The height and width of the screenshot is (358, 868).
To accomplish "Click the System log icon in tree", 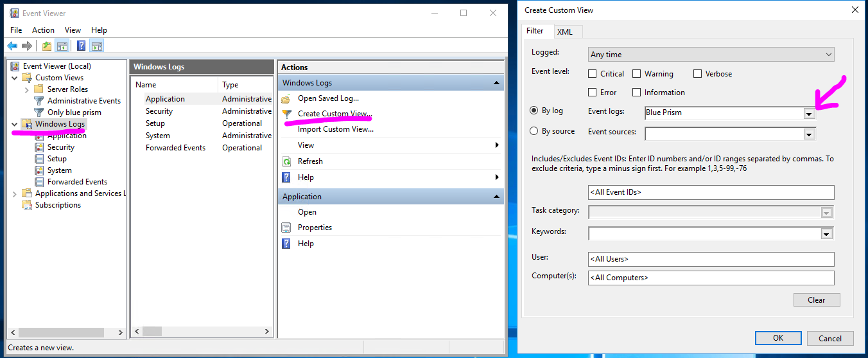I will [x=39, y=170].
